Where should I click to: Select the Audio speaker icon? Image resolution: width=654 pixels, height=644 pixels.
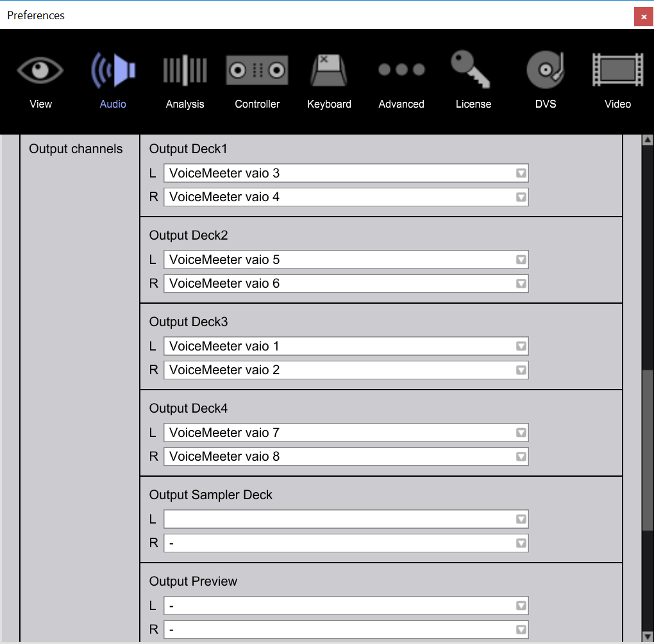click(113, 70)
